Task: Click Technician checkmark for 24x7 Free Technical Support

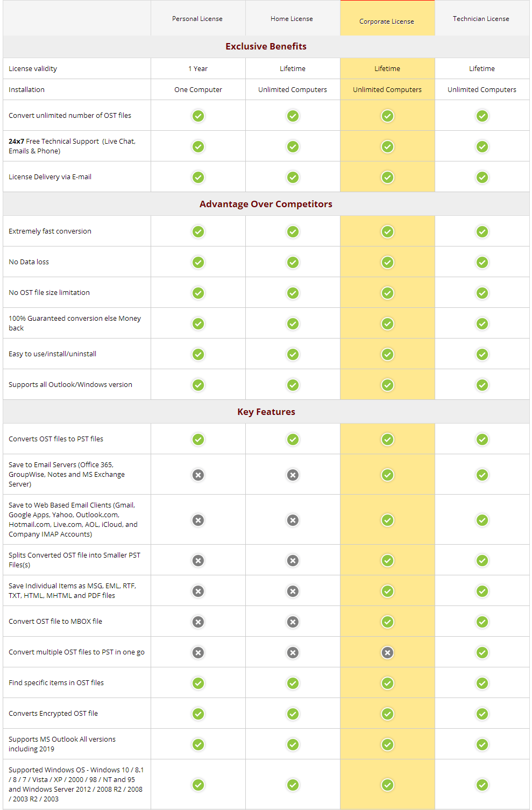Action: [482, 146]
